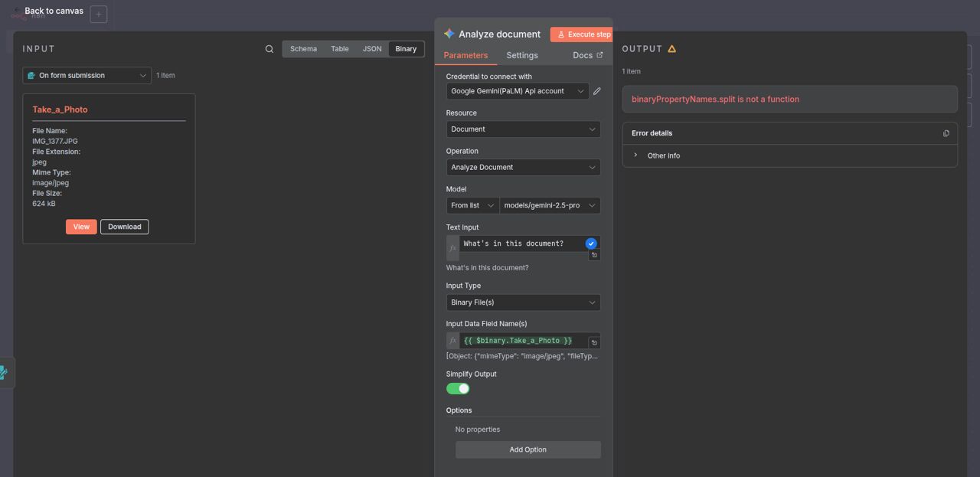Download the Take_a_Photo binary file
980x477 pixels.
[x=124, y=227]
